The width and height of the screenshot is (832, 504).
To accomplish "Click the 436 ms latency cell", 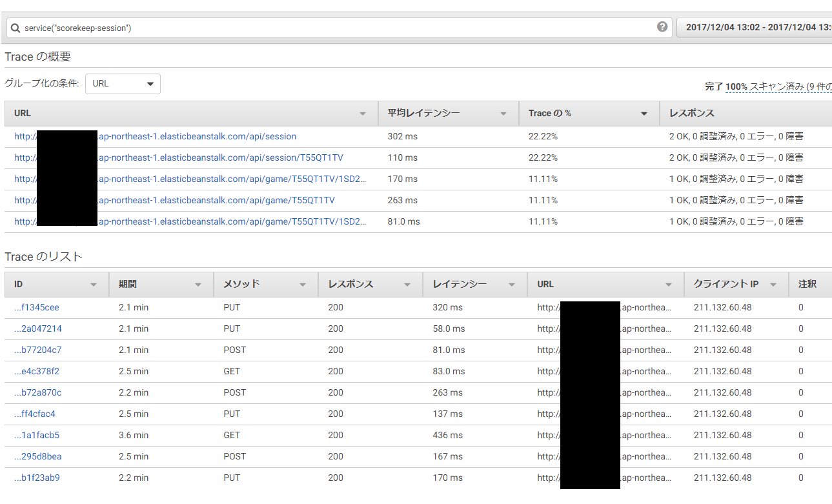I will (447, 435).
